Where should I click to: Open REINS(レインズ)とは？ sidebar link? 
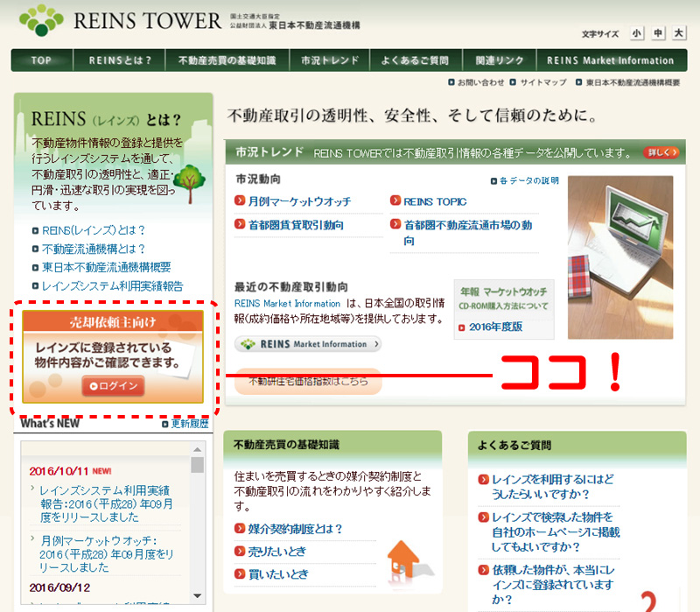click(94, 230)
